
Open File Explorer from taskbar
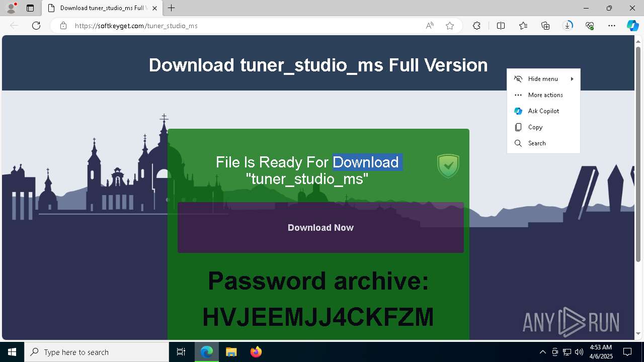231,352
